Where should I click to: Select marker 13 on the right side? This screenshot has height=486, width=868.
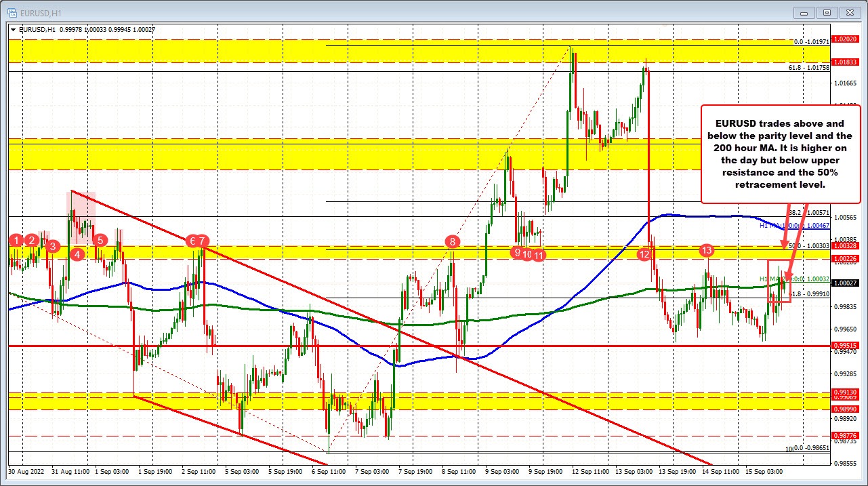pos(707,250)
